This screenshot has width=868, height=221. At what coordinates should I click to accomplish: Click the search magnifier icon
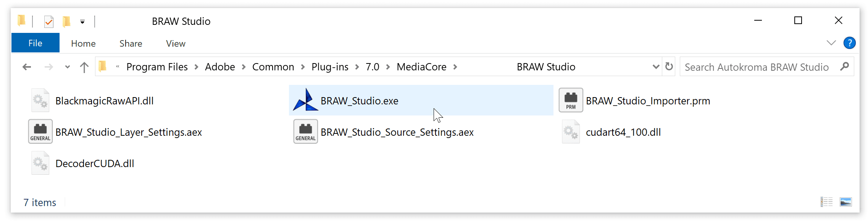pos(844,67)
